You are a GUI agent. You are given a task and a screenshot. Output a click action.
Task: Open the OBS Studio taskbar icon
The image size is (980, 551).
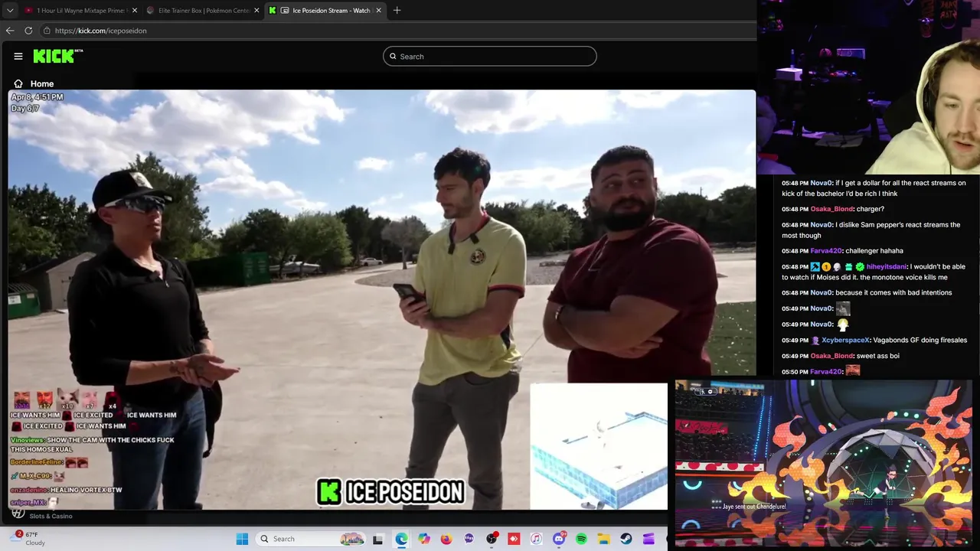click(x=492, y=539)
